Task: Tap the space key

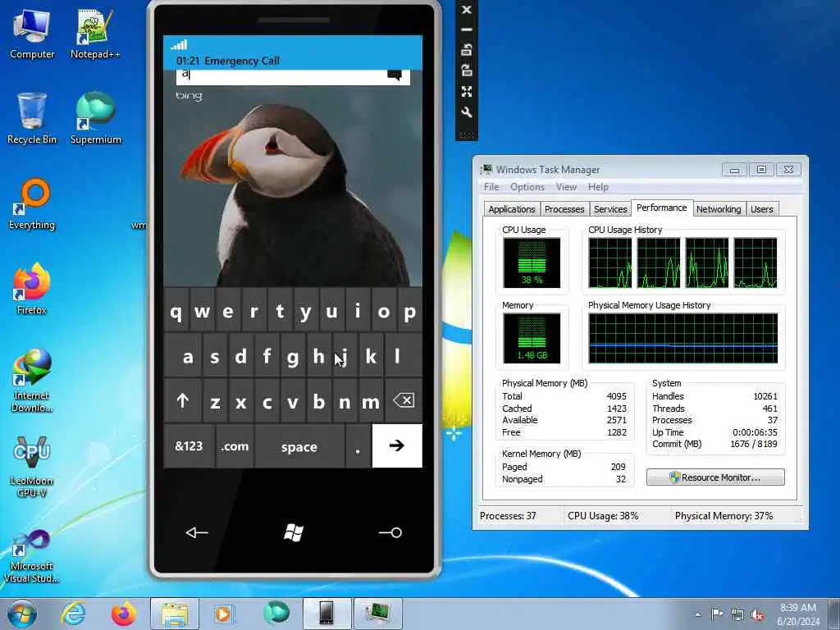Action: coord(299,445)
